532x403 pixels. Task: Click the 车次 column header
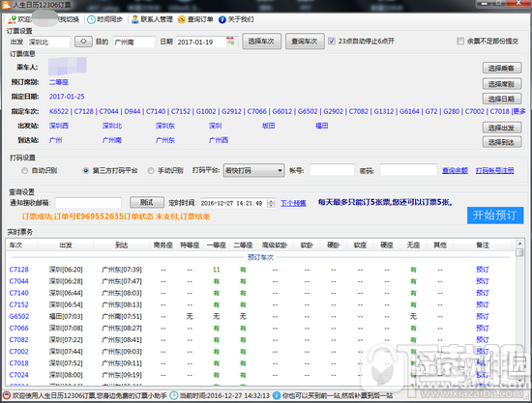point(21,245)
